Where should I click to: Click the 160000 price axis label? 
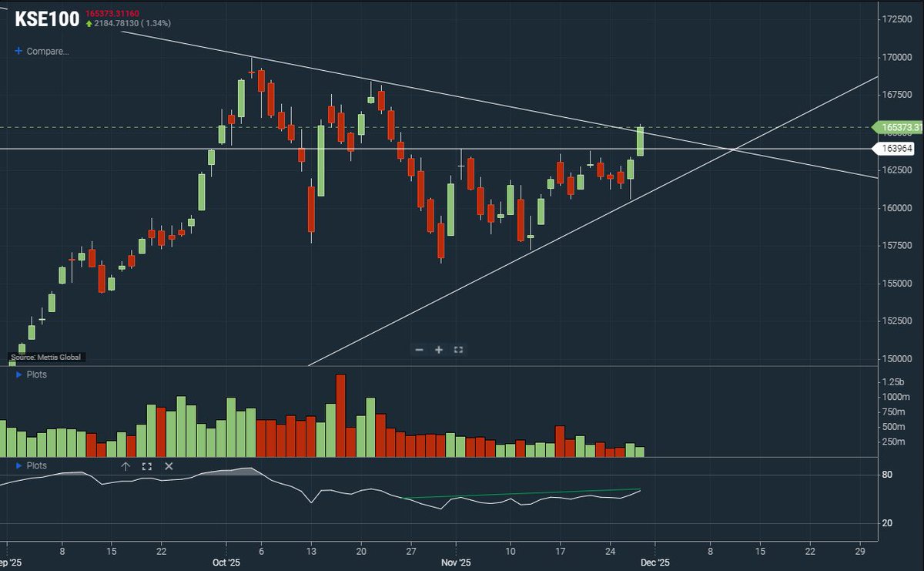(899, 208)
